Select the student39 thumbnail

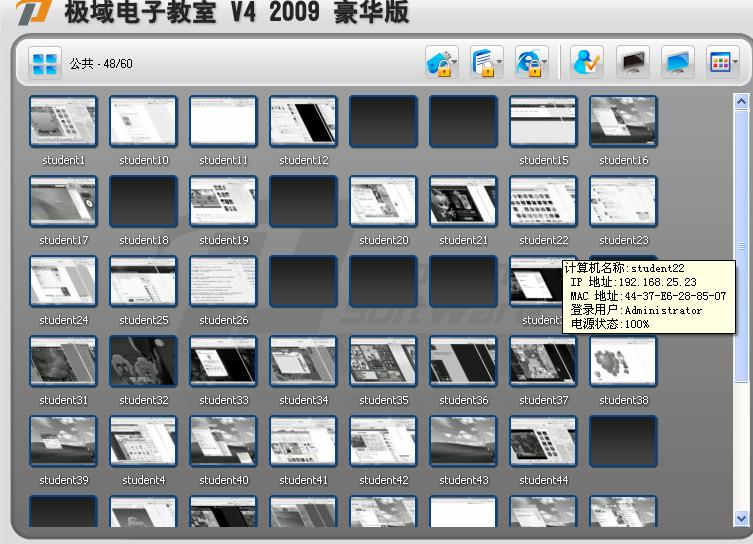pyautogui.click(x=63, y=441)
